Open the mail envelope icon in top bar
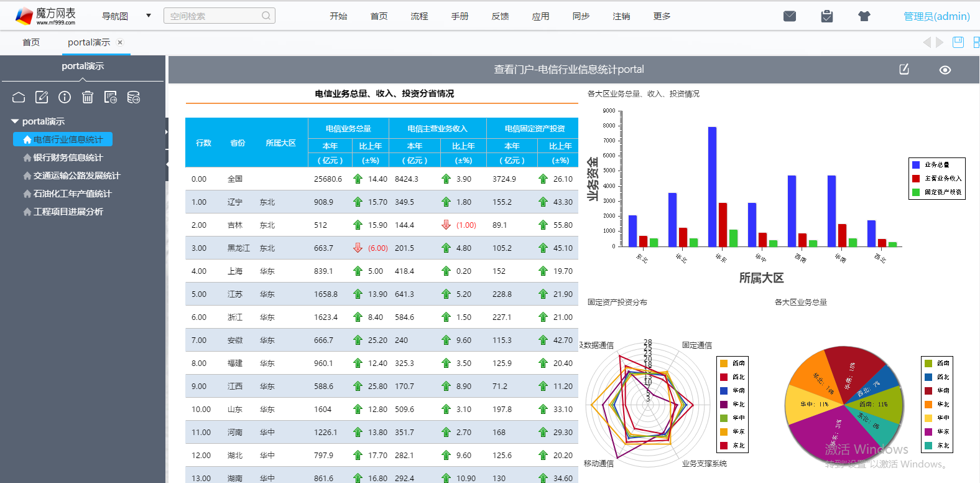The width and height of the screenshot is (980, 483). (x=790, y=16)
